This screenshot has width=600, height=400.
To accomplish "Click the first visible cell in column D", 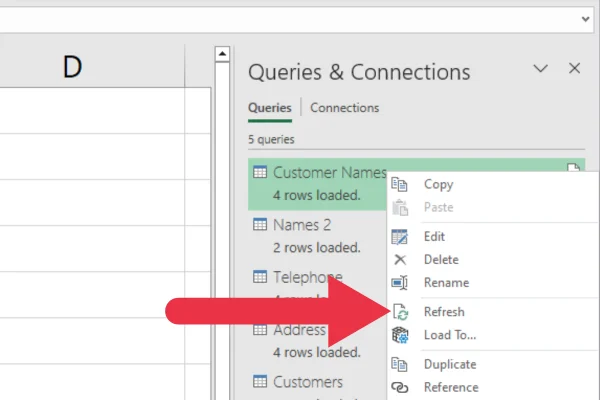I will [x=92, y=111].
